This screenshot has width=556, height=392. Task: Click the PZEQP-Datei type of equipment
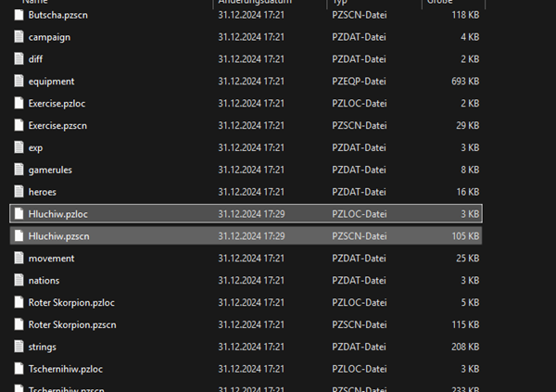click(359, 82)
